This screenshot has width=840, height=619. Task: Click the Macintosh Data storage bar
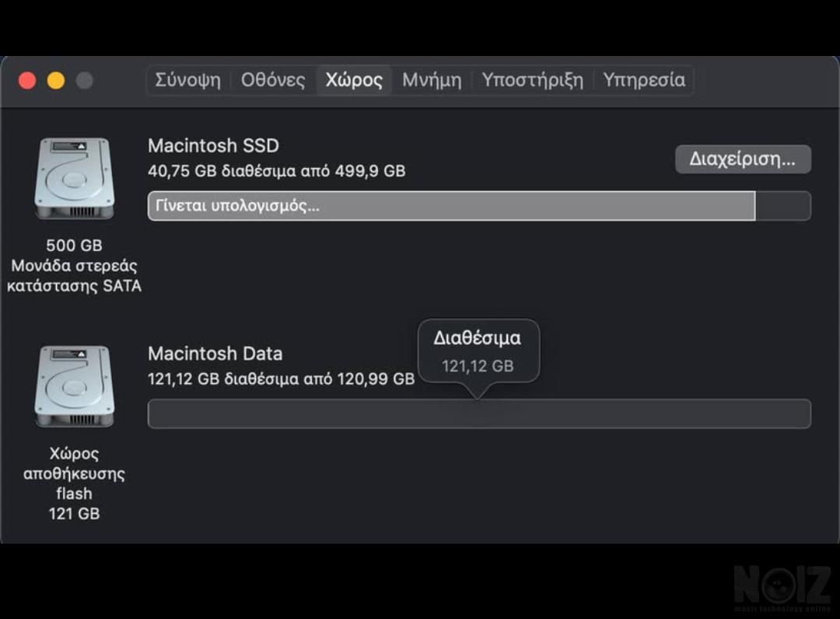point(479,414)
